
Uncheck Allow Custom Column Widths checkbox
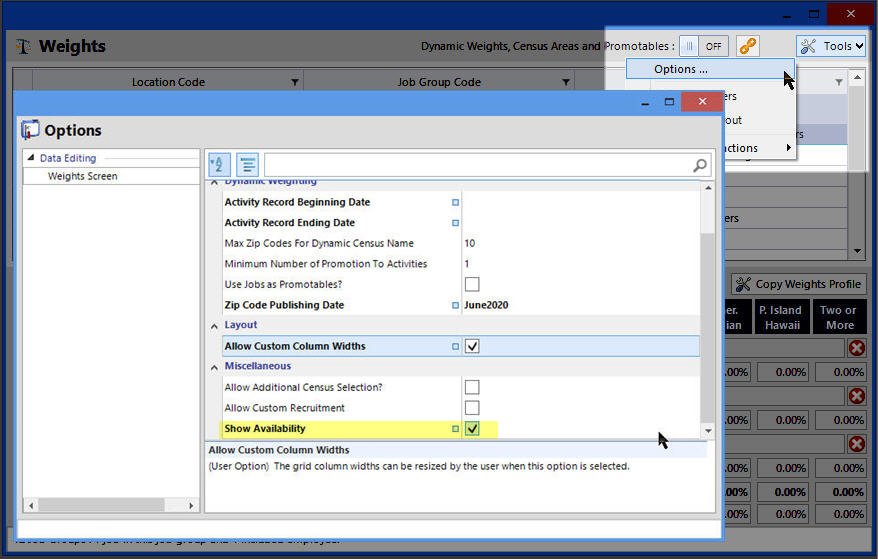tap(472, 346)
